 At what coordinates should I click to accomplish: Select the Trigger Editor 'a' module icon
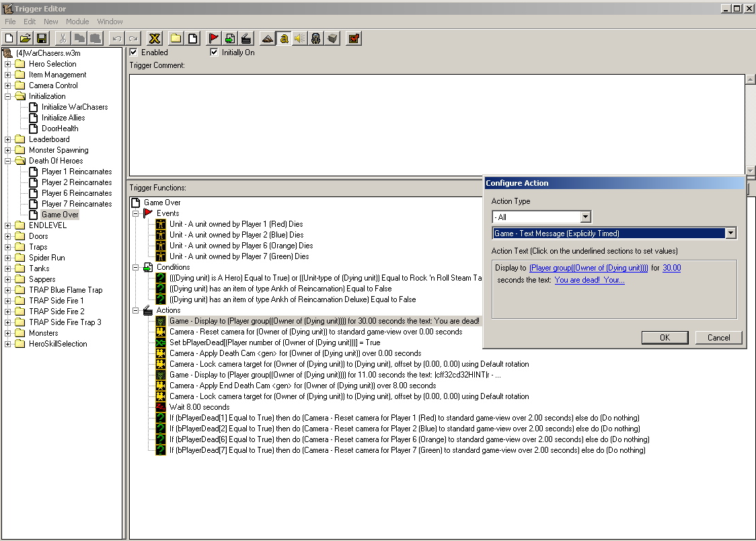(x=284, y=38)
